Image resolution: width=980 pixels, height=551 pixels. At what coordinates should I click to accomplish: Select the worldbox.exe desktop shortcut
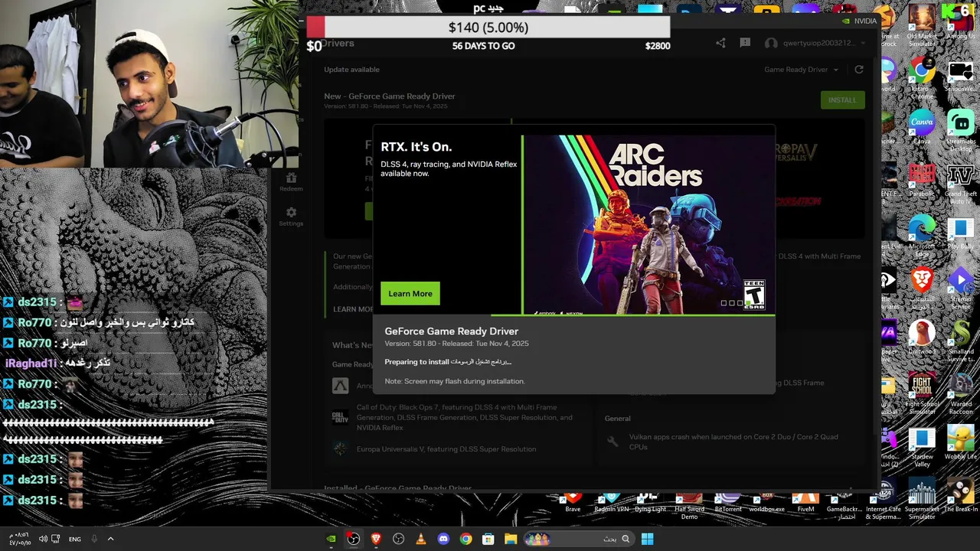tap(766, 504)
